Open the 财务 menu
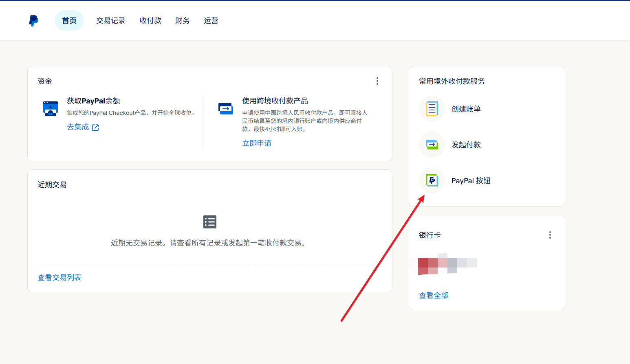The width and height of the screenshot is (630, 364). tap(183, 20)
